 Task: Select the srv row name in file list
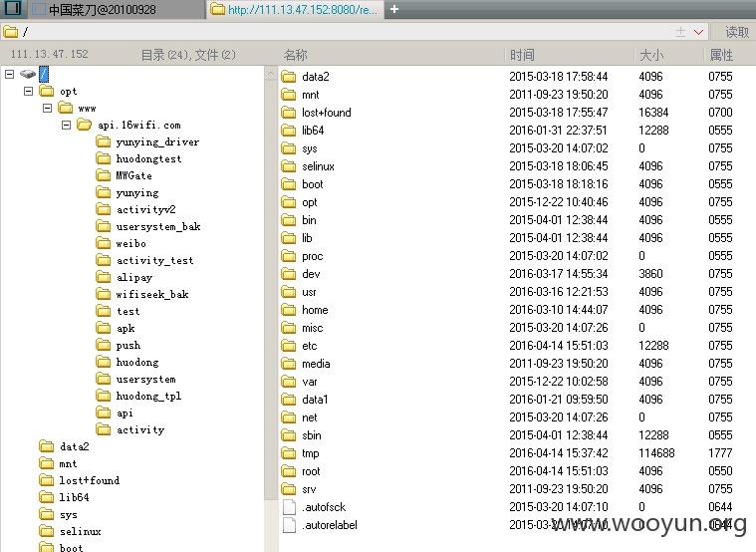(x=309, y=489)
